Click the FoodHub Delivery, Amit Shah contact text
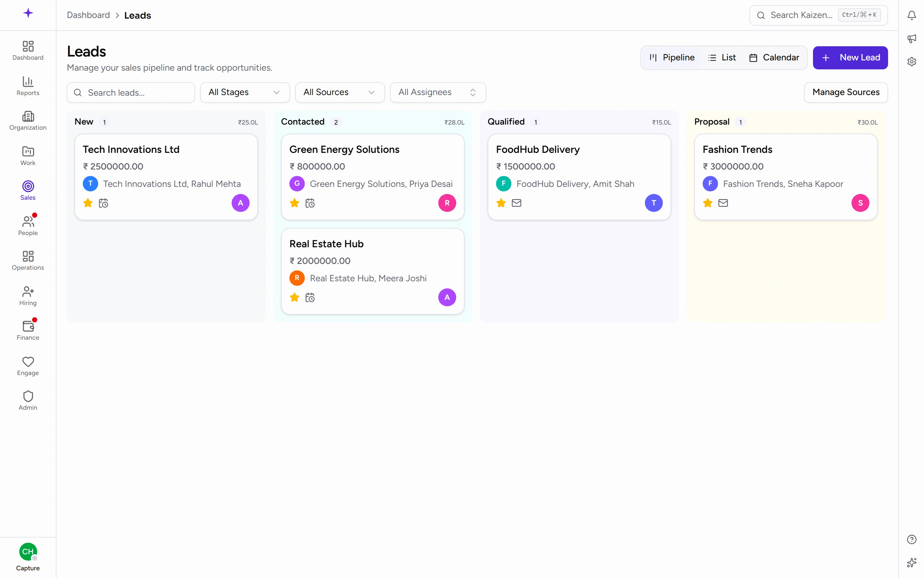Viewport: 924px width, 578px height. 575,184
